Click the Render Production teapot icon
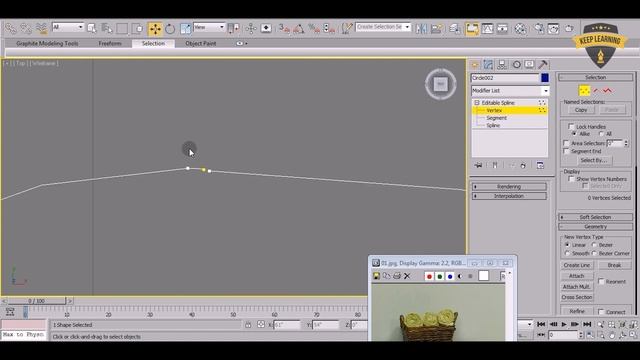The height and width of the screenshot is (360, 640). 569,28
